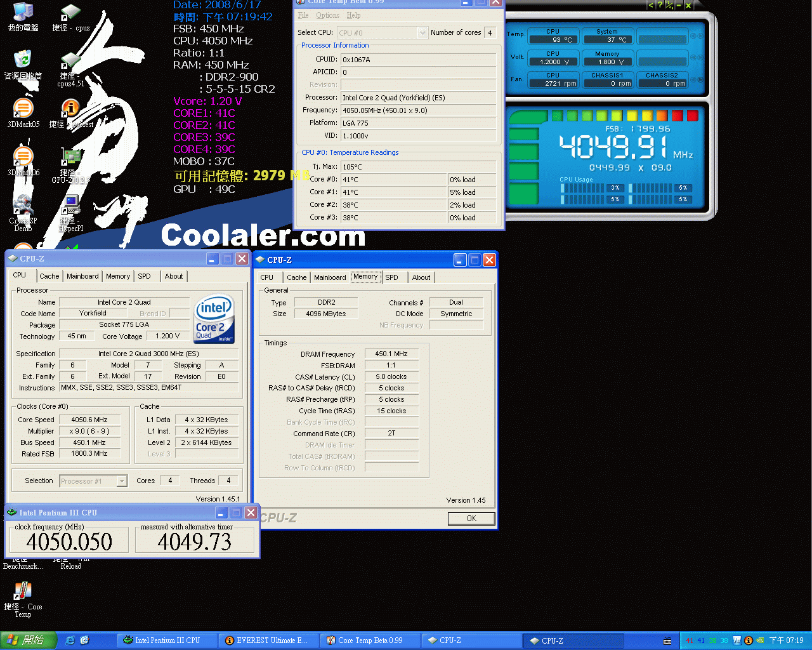Open the Help menu in Core Temp
The height and width of the screenshot is (650, 812).
[353, 15]
